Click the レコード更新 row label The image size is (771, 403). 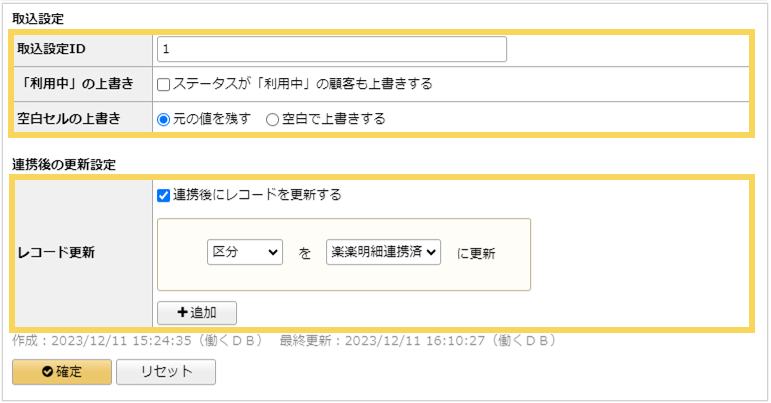pyautogui.click(x=56, y=252)
